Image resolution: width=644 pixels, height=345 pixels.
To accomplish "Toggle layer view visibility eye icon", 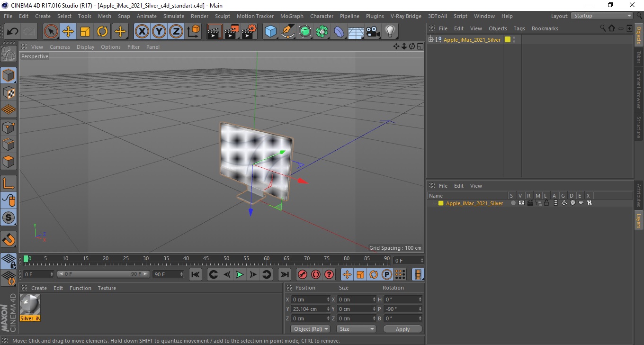I will pos(521,203).
